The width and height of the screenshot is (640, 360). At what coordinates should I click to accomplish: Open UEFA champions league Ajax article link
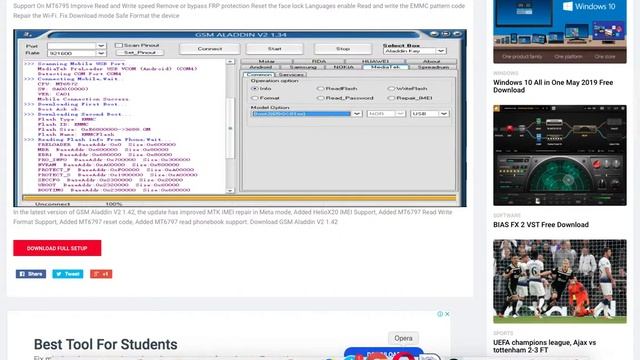pyautogui.click(x=544, y=346)
